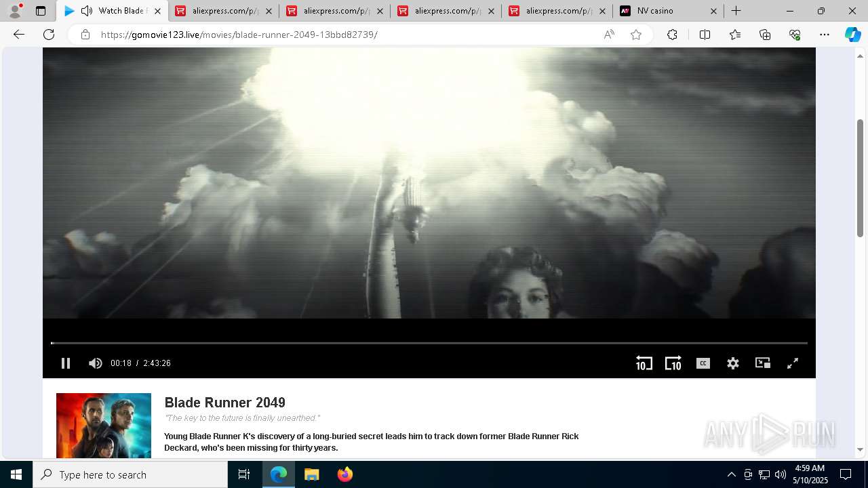The image size is (868, 488).
Task: View site information lock icon
Action: (85, 35)
